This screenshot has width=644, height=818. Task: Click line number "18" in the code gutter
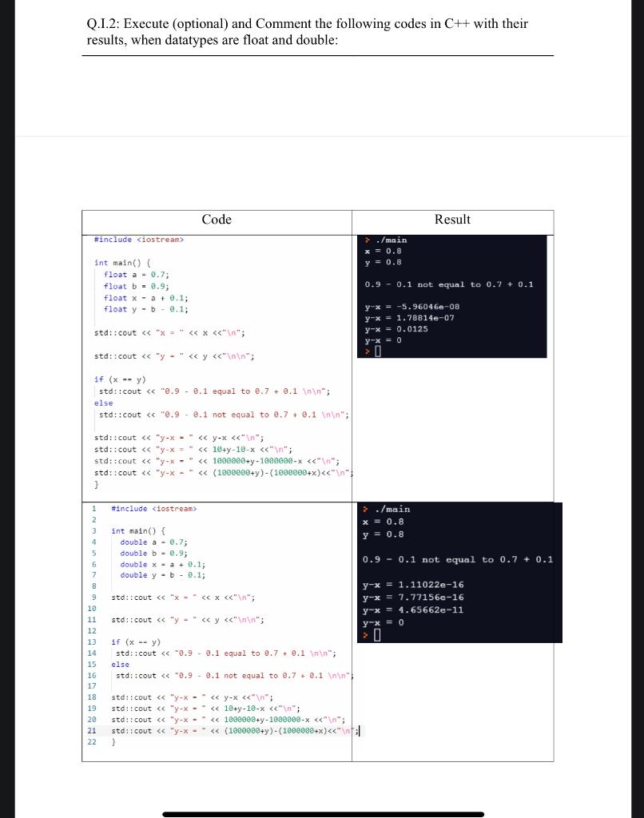click(92, 697)
